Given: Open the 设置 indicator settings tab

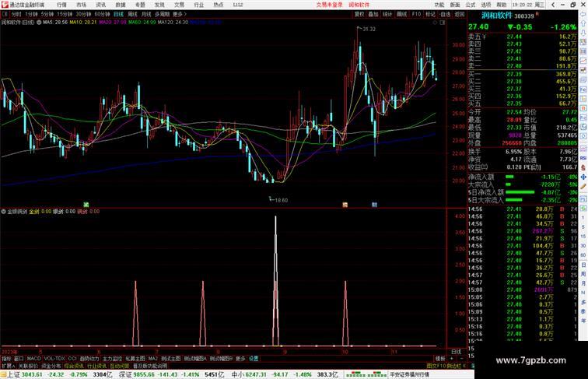Looking at the screenshot, I should click(254, 359).
